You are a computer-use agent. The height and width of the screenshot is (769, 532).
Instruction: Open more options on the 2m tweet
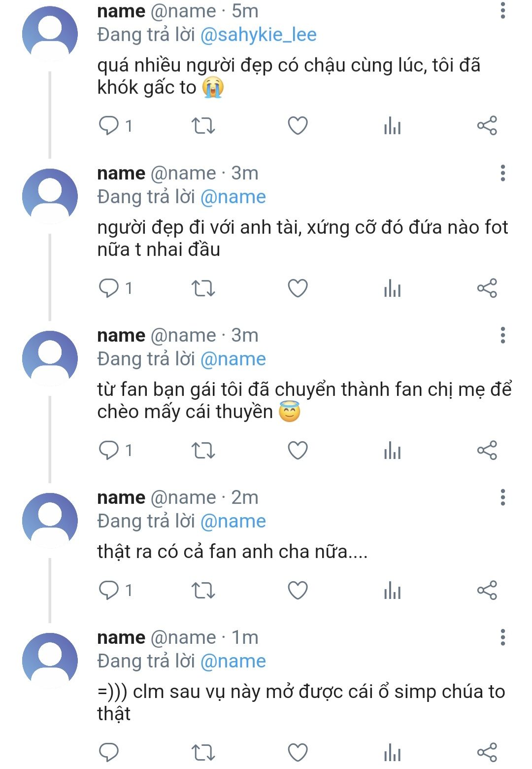(502, 497)
